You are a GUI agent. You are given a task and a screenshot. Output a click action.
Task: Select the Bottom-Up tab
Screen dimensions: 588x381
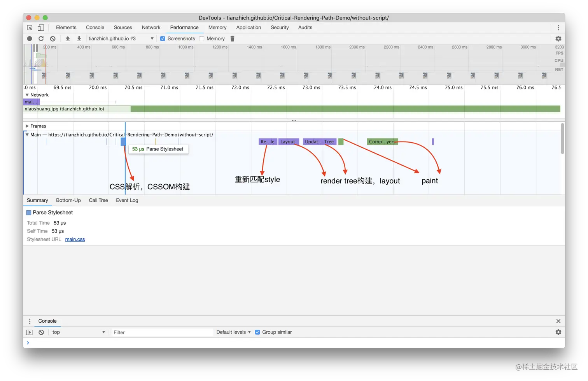tap(68, 201)
